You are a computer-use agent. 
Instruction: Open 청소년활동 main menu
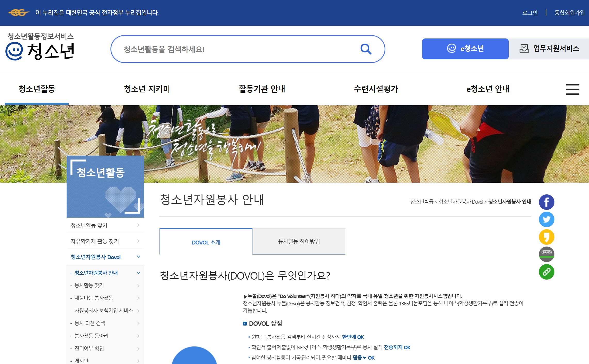37,89
